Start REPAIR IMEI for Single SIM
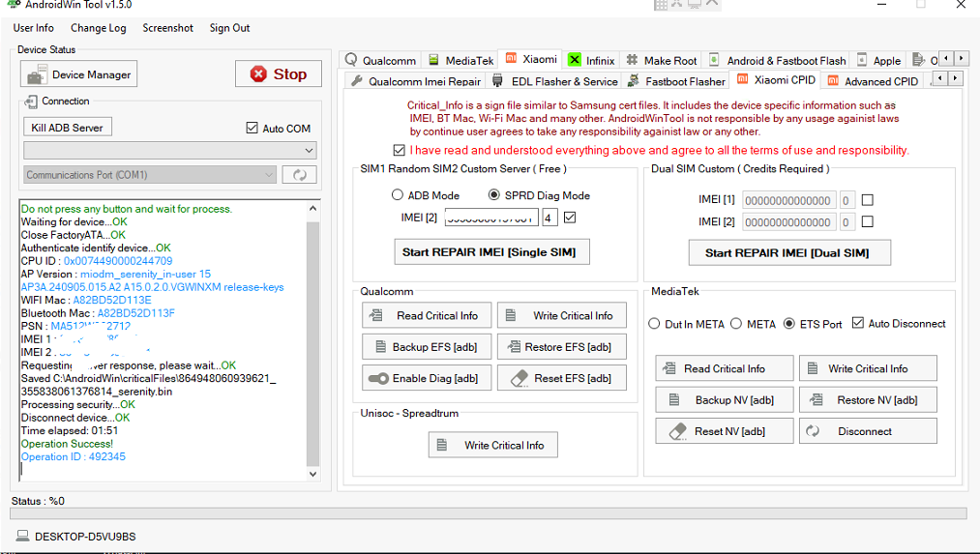Image resolution: width=980 pixels, height=554 pixels. point(491,251)
